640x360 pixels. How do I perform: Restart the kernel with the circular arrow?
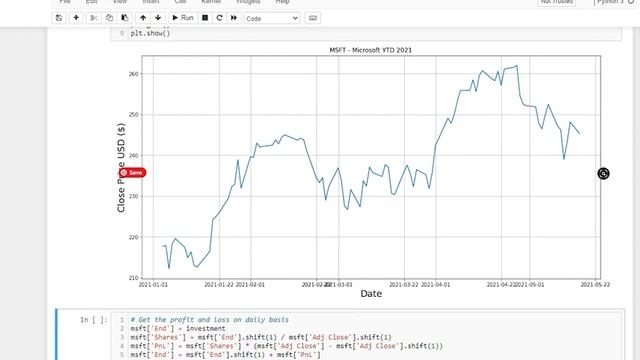pos(219,18)
